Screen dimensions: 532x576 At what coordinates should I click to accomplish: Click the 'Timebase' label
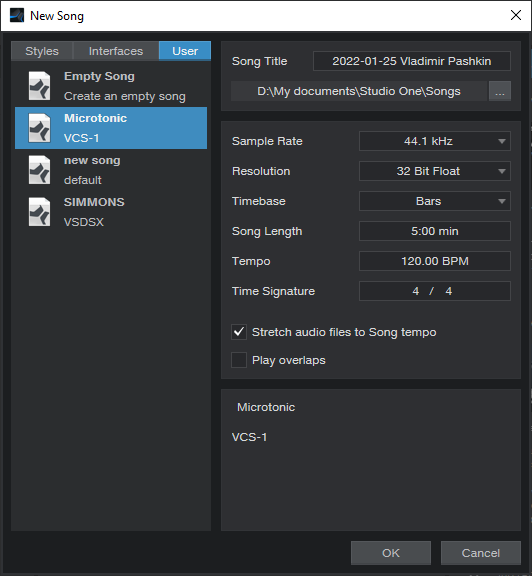[259, 201]
